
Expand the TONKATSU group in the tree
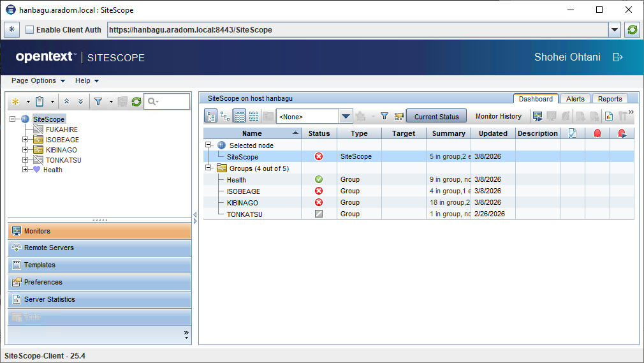tap(26, 159)
